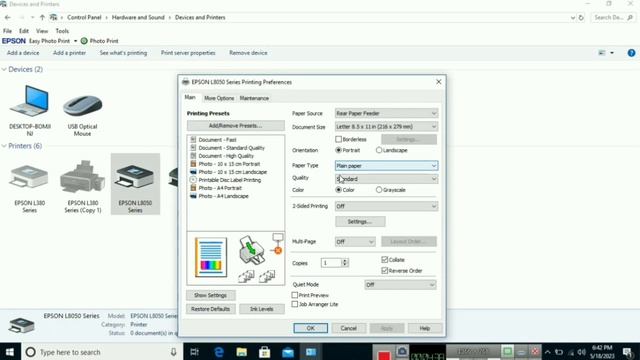Toggle the Borderless checkbox
Image resolution: width=640 pixels, height=360 pixels.
(x=338, y=139)
